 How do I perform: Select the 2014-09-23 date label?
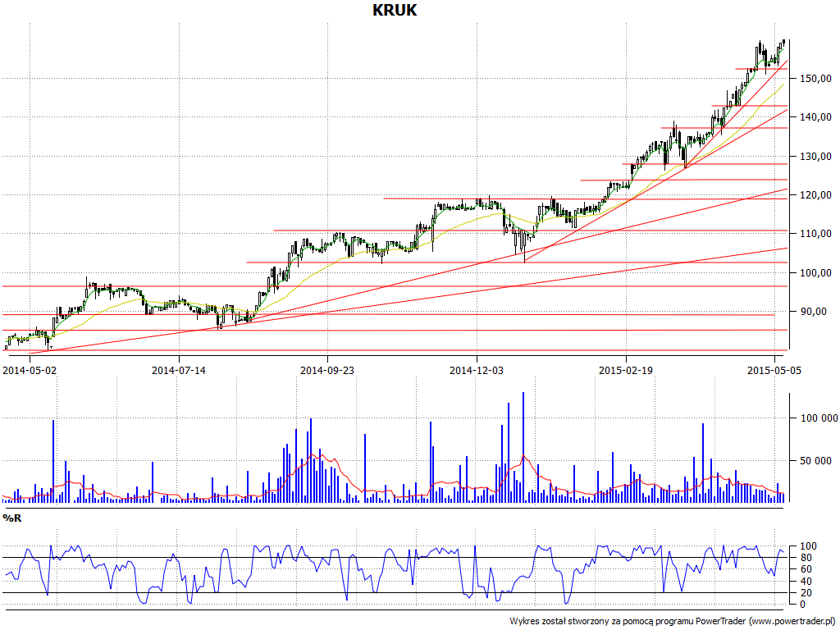(x=327, y=370)
